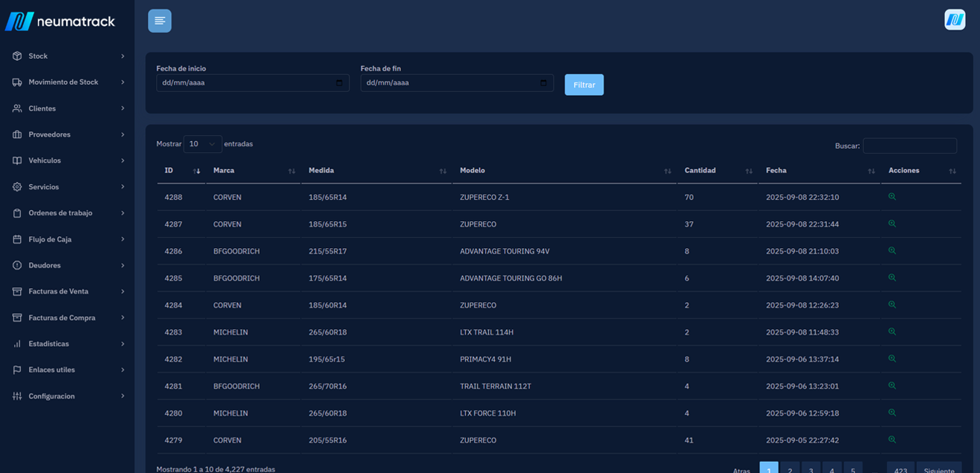
Task: Click the book icon next to Vehiculos
Action: [x=17, y=160]
